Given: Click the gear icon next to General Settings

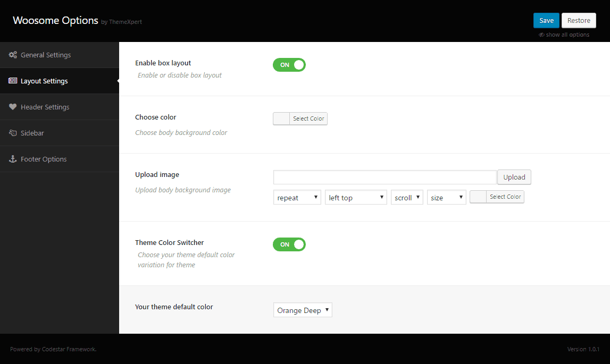Looking at the screenshot, I should pos(12,54).
